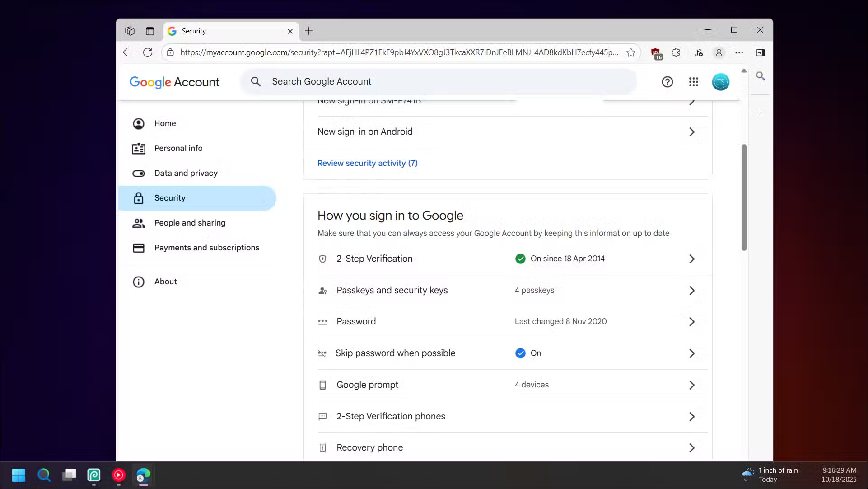The height and width of the screenshot is (489, 868).
Task: Click Review security activity (7) link
Action: click(367, 163)
